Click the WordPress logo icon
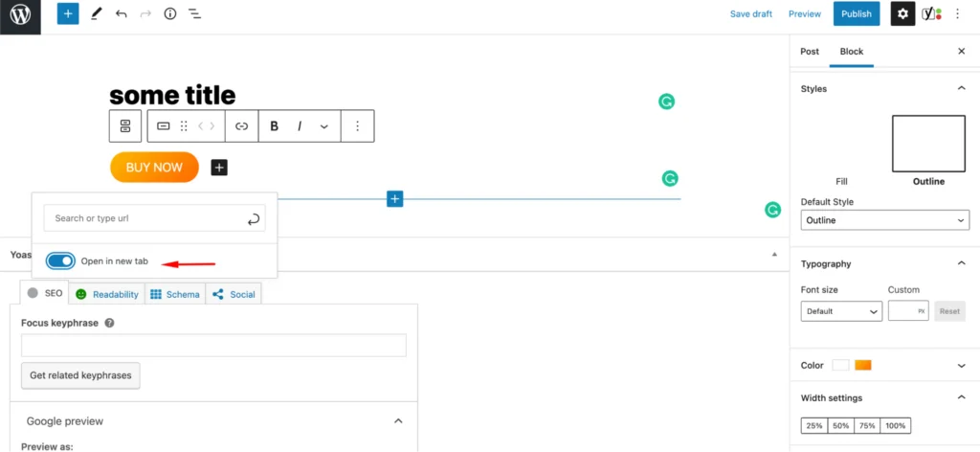This screenshot has height=452, width=980. 20,14
